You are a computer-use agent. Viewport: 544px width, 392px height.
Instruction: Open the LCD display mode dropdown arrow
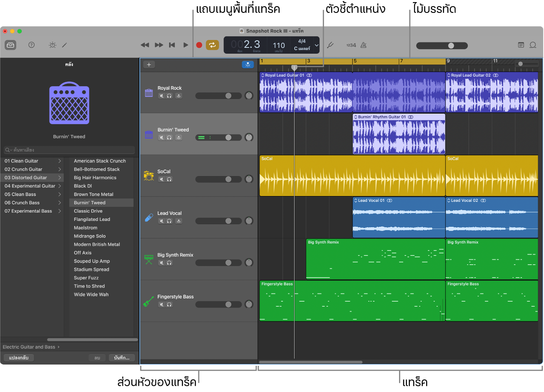pos(317,45)
